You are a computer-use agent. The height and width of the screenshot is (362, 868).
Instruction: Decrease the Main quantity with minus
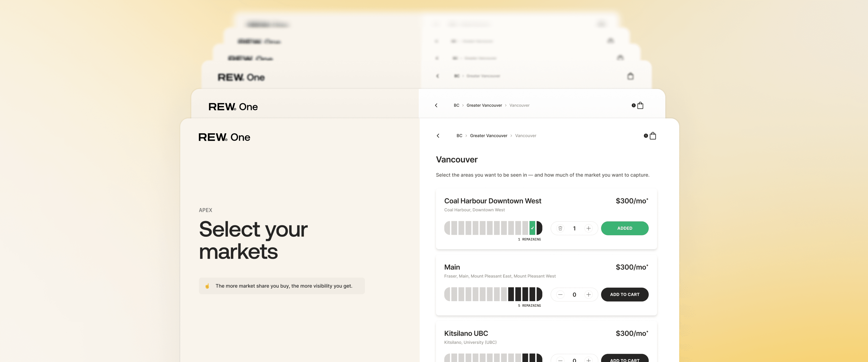[x=560, y=295]
